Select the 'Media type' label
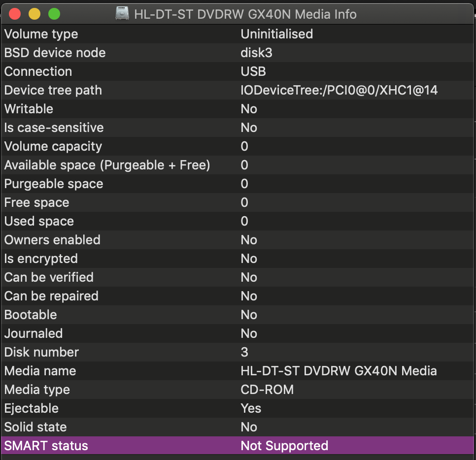 [37, 390]
